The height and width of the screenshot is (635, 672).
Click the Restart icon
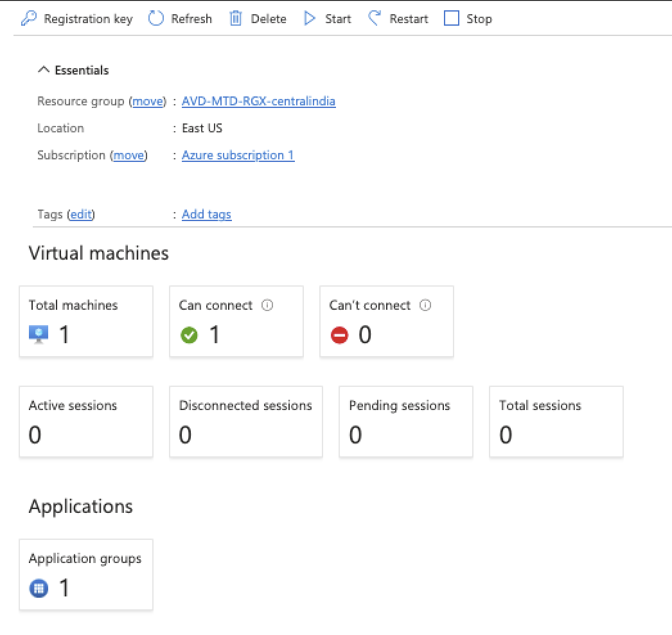tap(375, 18)
